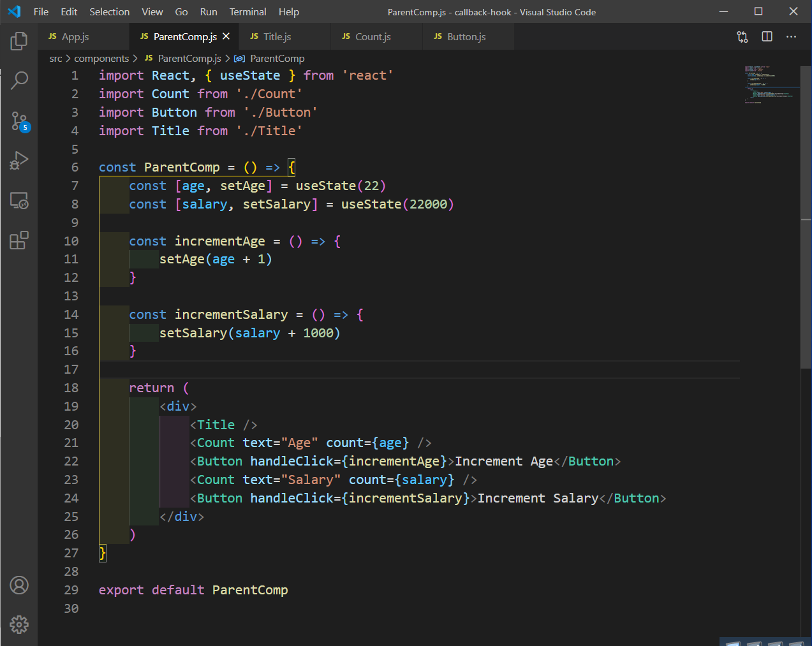The image size is (812, 646).
Task: Open More Actions ellipsis in editor toolbar
Action: [792, 37]
